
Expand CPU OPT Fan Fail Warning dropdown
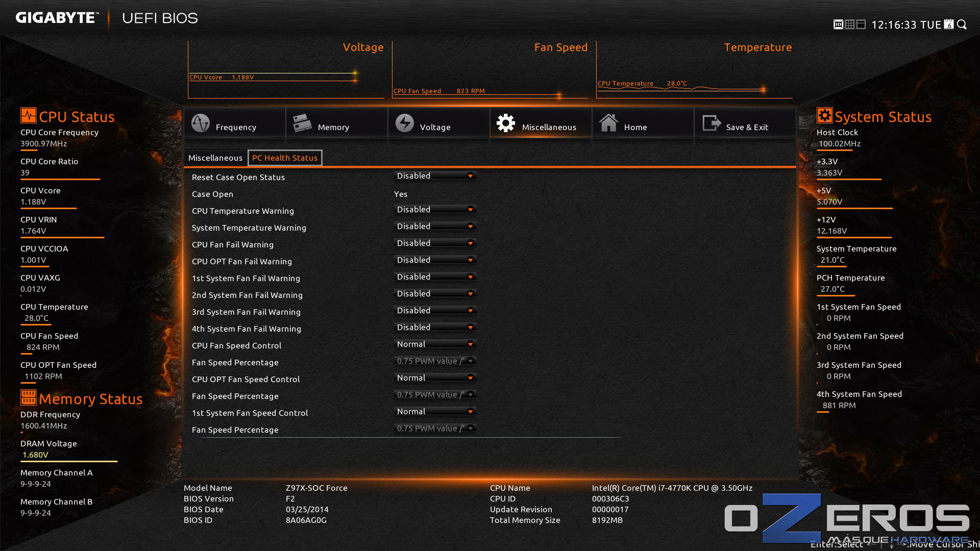[435, 260]
